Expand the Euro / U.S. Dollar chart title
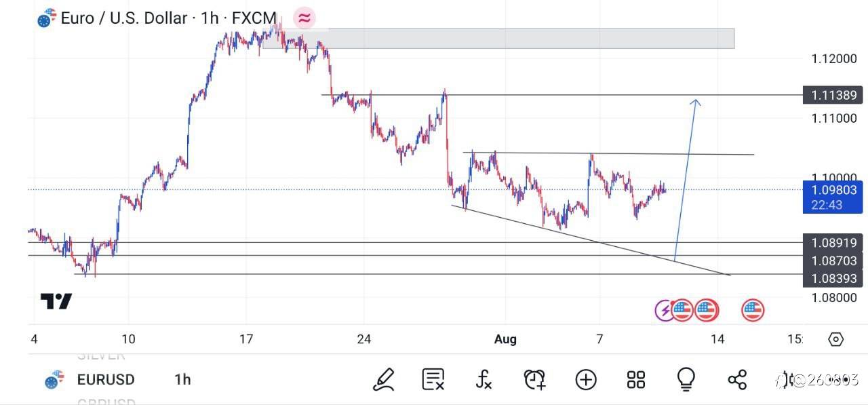Image resolution: width=868 pixels, height=405 pixels. coord(123,18)
